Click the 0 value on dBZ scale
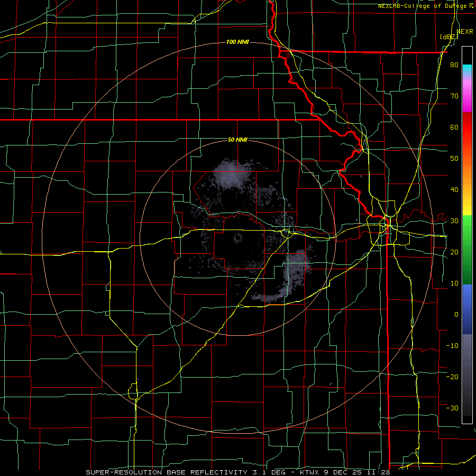Viewport: 476px width, 476px height. point(456,315)
